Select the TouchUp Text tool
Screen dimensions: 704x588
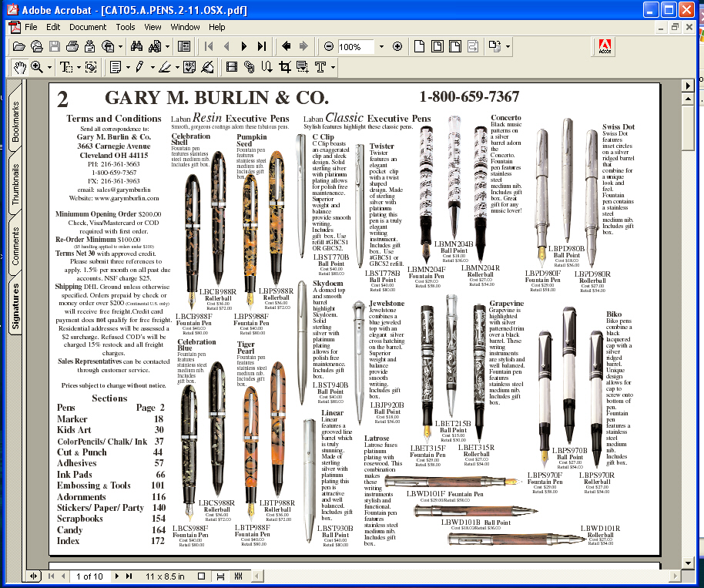[320, 67]
